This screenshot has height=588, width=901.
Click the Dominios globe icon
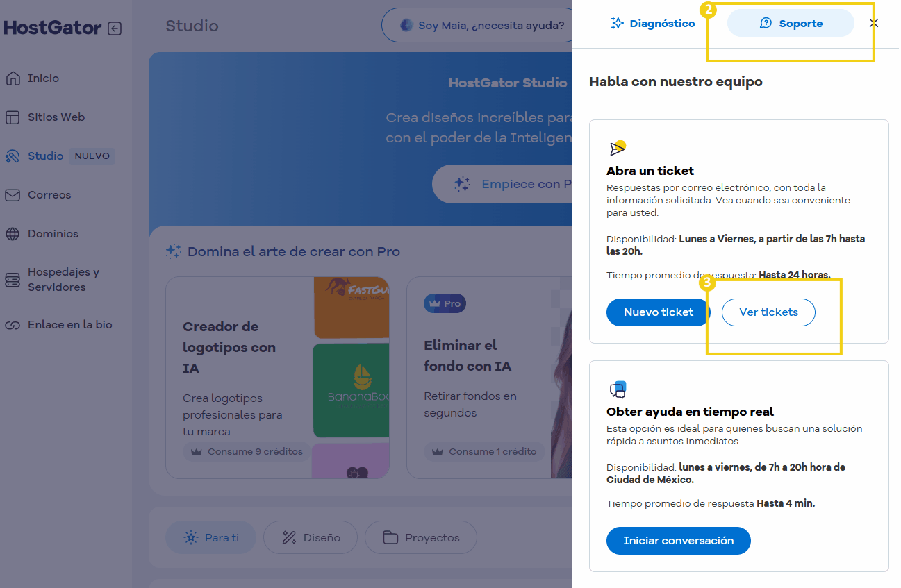click(13, 234)
